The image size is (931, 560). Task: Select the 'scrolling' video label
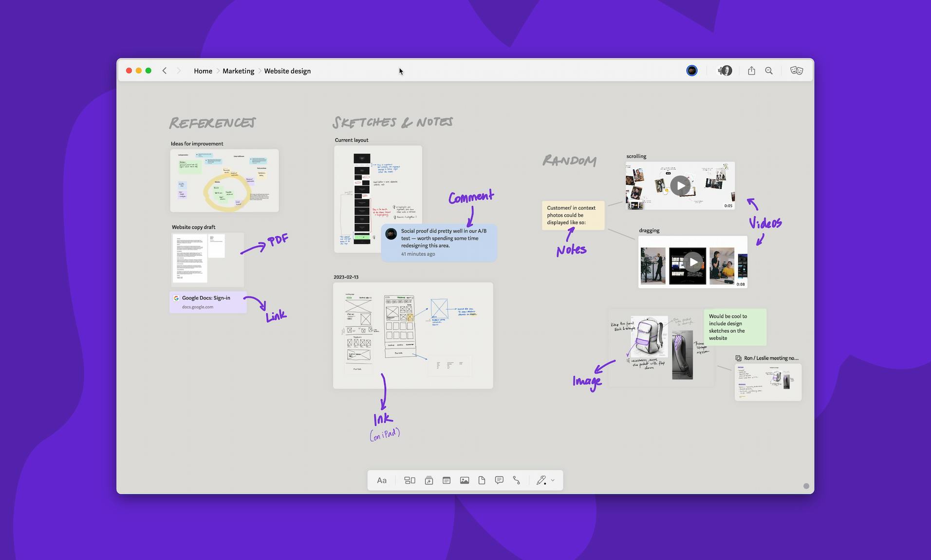636,156
